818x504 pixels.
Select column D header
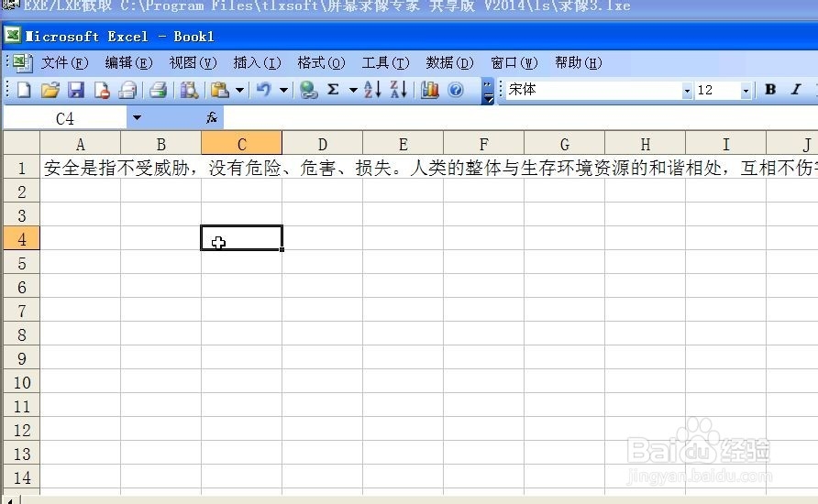[323, 143]
